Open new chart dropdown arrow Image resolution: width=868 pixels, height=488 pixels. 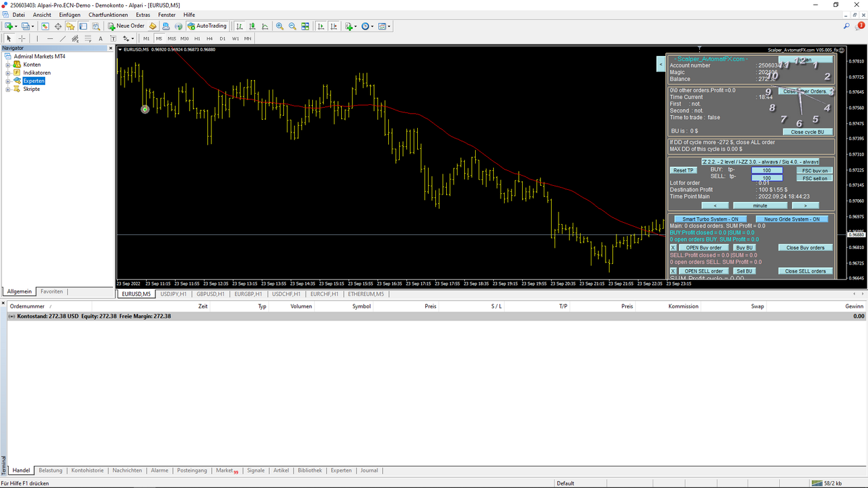click(16, 26)
